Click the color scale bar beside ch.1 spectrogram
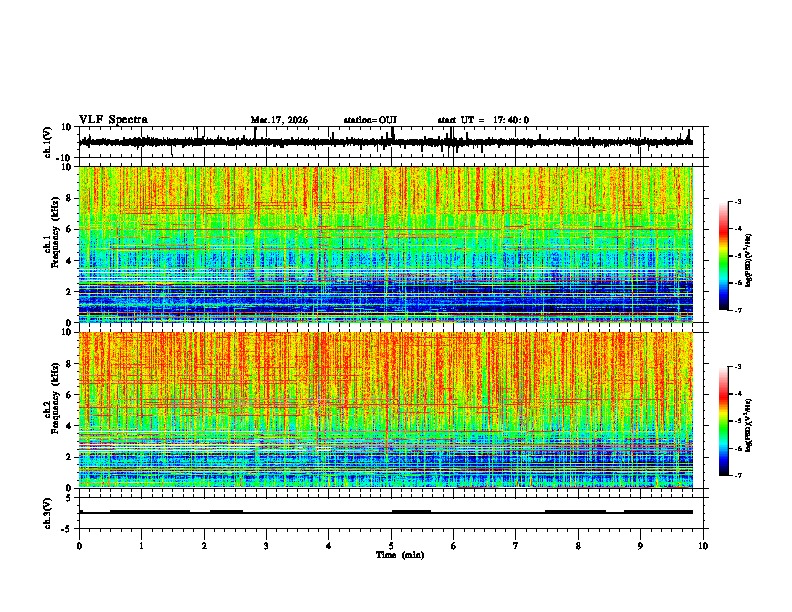 724,256
